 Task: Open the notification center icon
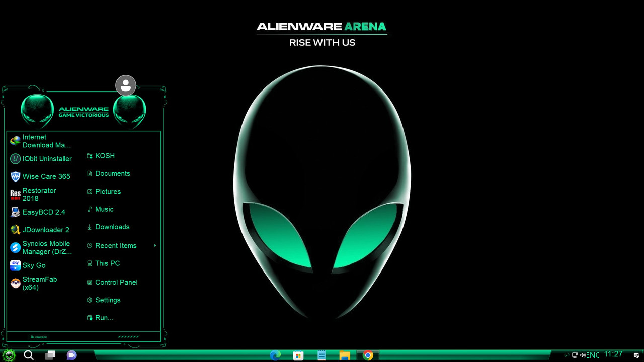tap(636, 355)
